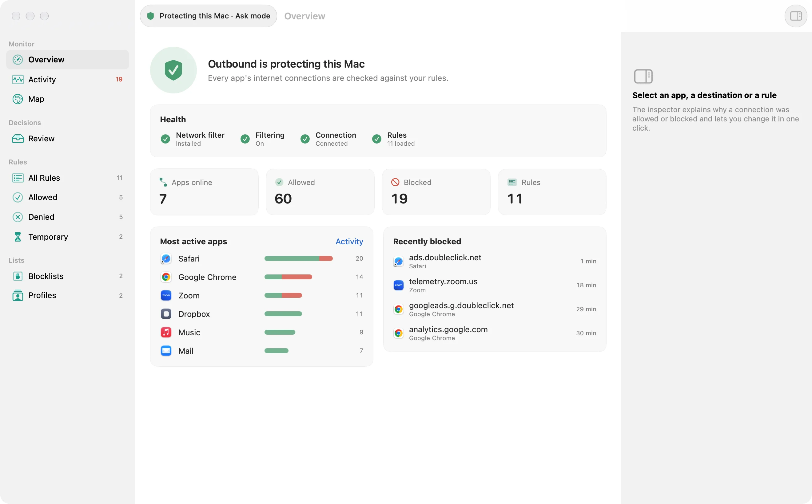Open the Rules 11 stat card

point(552,192)
